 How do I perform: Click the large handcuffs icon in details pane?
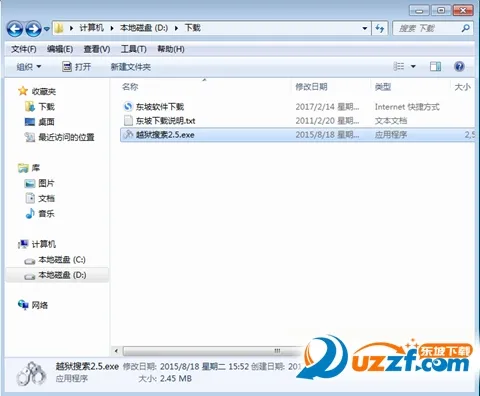click(x=31, y=373)
